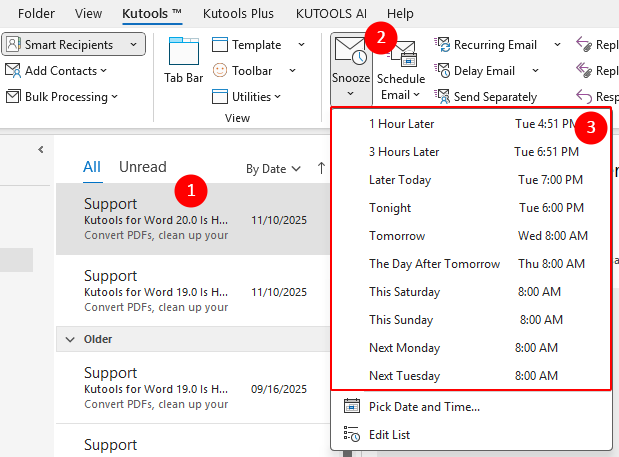Choose Later Today snooze option
The image size is (619, 457).
coord(471,180)
